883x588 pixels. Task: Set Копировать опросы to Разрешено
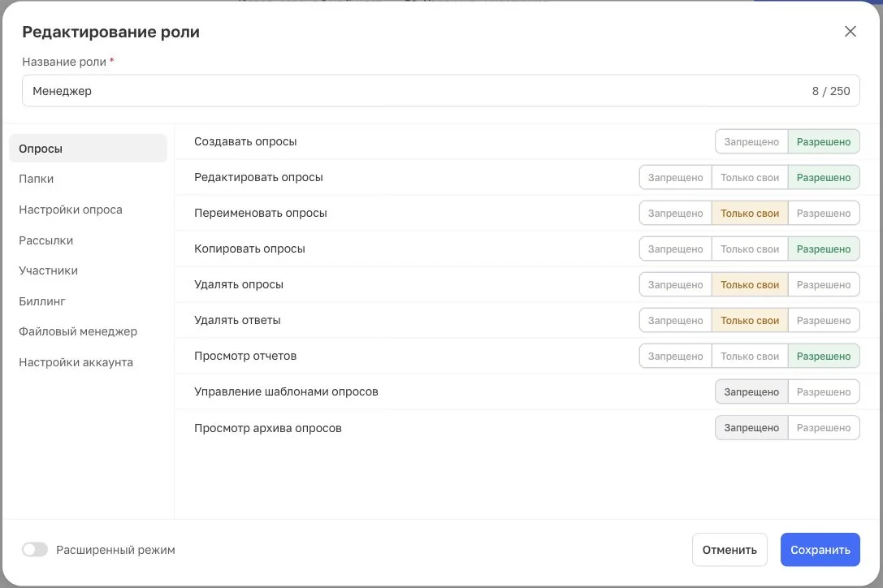pos(824,249)
